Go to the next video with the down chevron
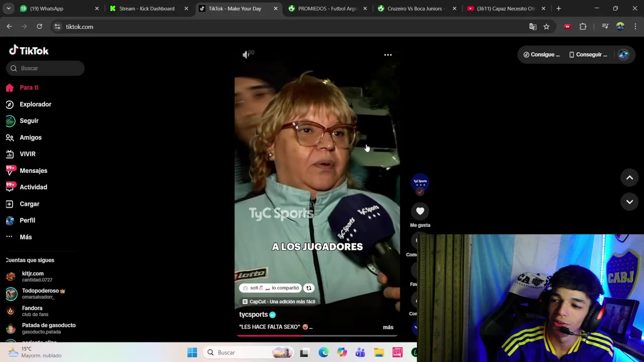Screen dimensions: 644x362 (x=629, y=202)
